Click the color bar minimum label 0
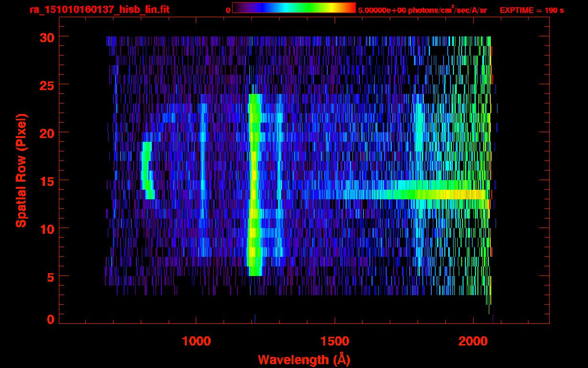This screenshot has height=368, width=588. pos(228,10)
